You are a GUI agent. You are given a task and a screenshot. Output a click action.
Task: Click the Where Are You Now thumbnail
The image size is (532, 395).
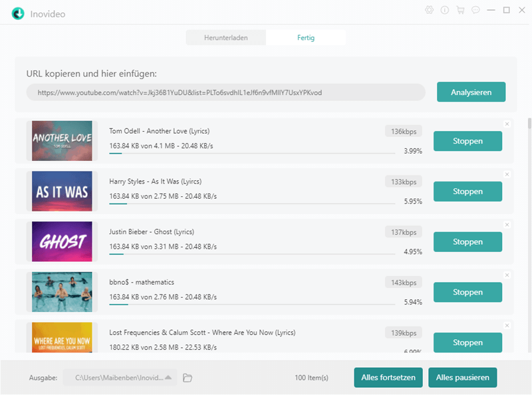pyautogui.click(x=62, y=337)
